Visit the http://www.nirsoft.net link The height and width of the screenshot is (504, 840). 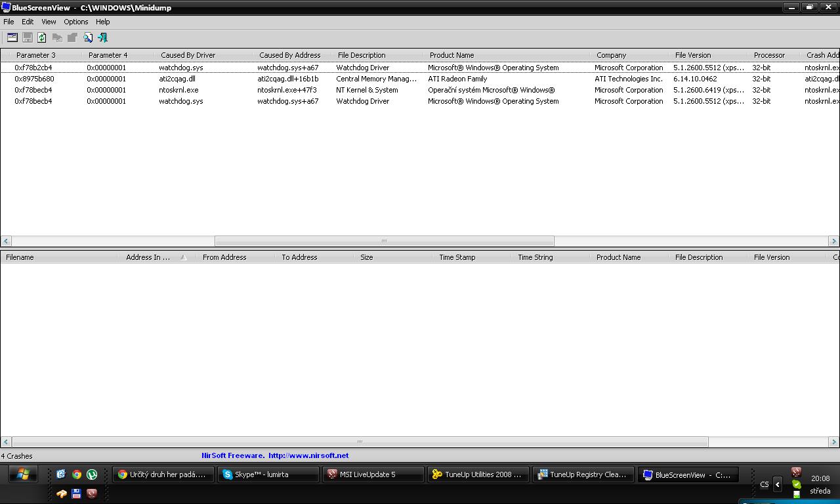pyautogui.click(x=308, y=455)
